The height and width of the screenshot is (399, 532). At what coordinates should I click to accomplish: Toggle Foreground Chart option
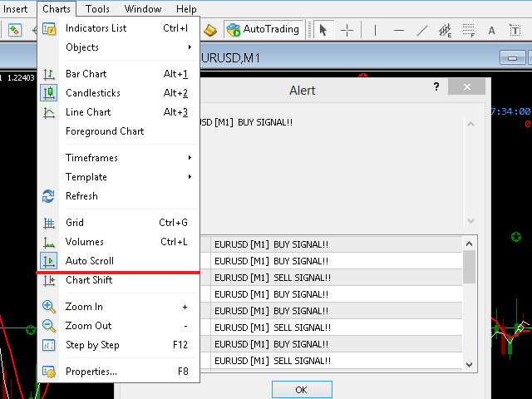(118, 131)
